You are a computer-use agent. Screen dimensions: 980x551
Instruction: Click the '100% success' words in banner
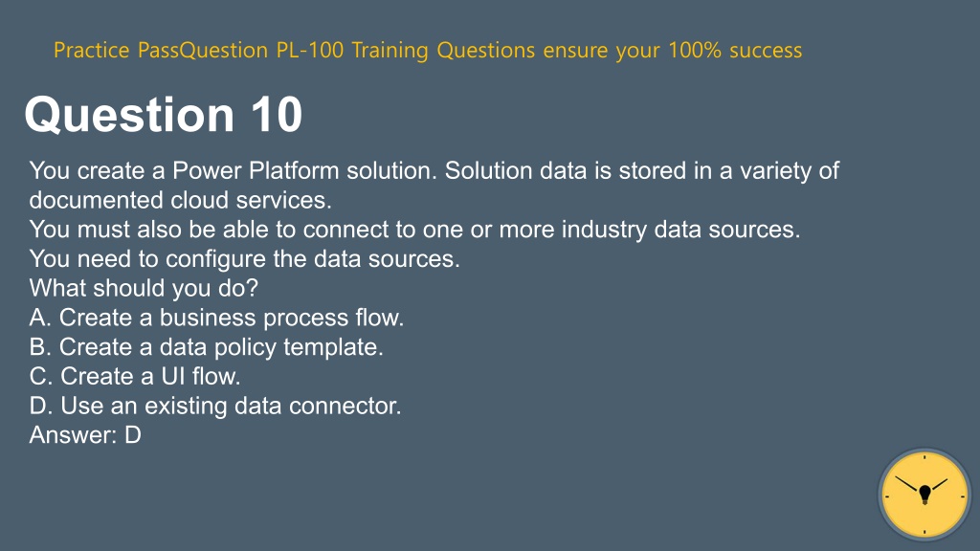pos(735,50)
